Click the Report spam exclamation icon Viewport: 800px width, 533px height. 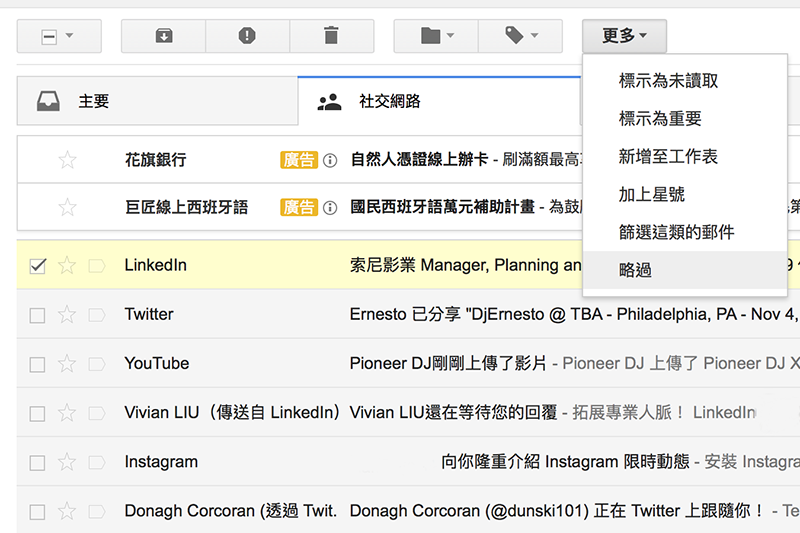tap(247, 36)
